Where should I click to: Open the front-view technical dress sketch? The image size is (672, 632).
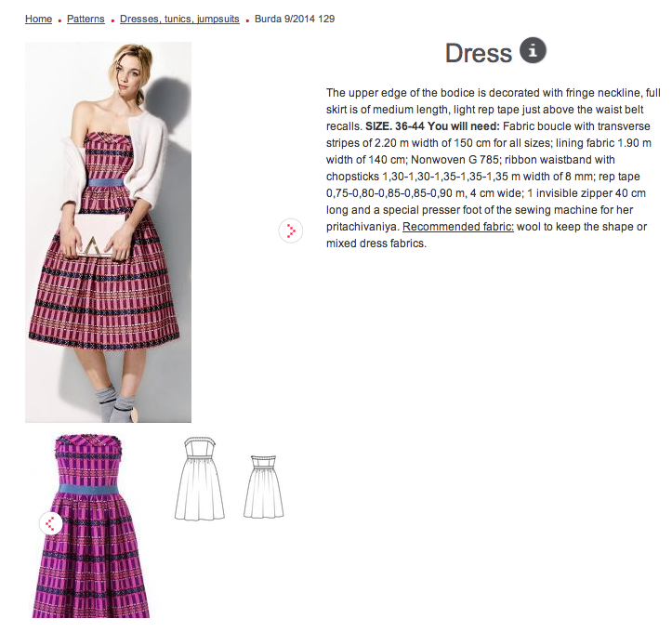(200, 478)
